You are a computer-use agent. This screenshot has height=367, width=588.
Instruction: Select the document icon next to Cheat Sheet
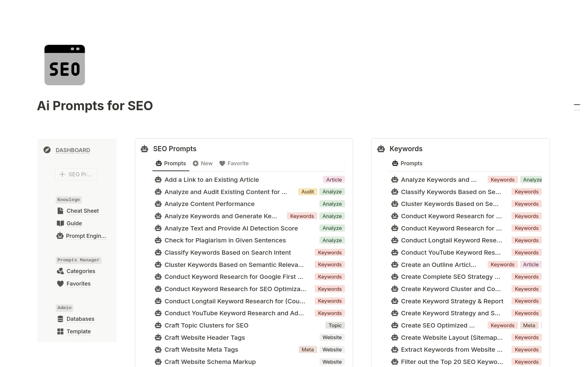(60, 211)
